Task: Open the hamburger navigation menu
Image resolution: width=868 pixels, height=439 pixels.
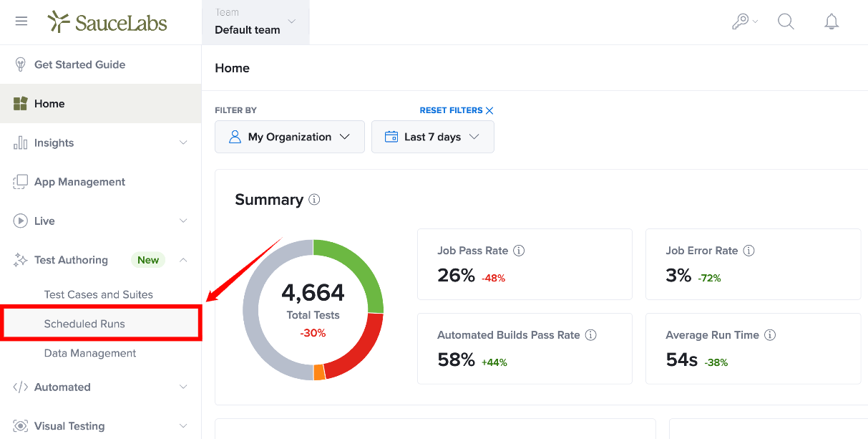Action: pyautogui.click(x=21, y=21)
